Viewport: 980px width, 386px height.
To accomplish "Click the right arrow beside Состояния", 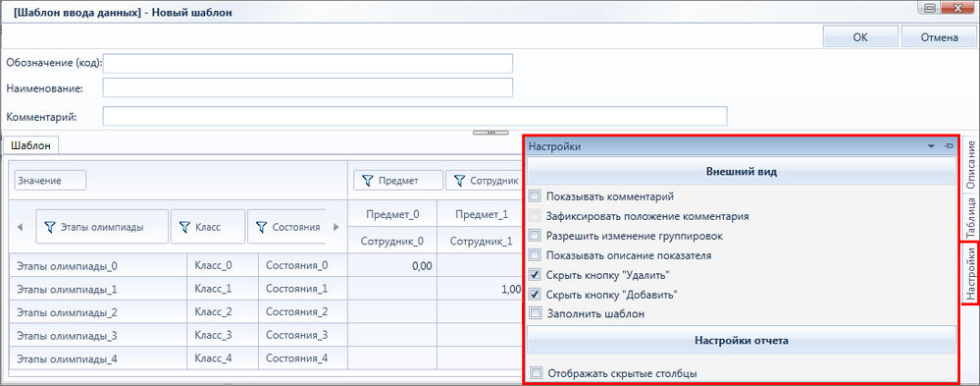I will coord(336,227).
